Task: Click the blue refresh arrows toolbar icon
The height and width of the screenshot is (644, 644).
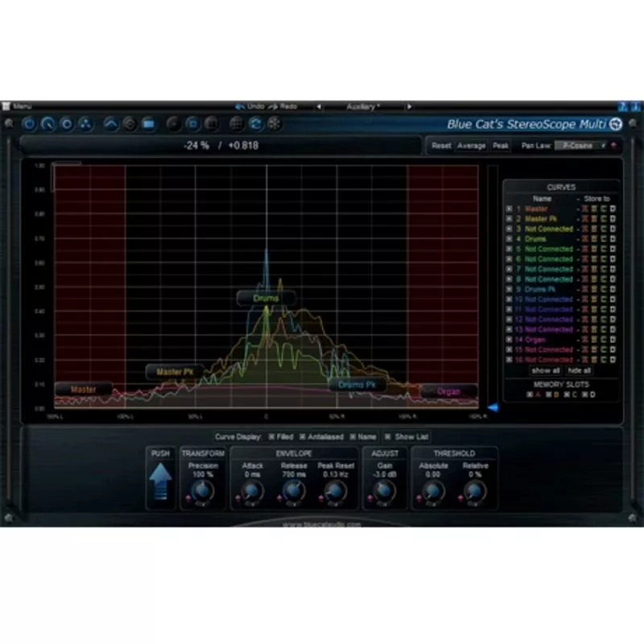Action: tap(255, 124)
